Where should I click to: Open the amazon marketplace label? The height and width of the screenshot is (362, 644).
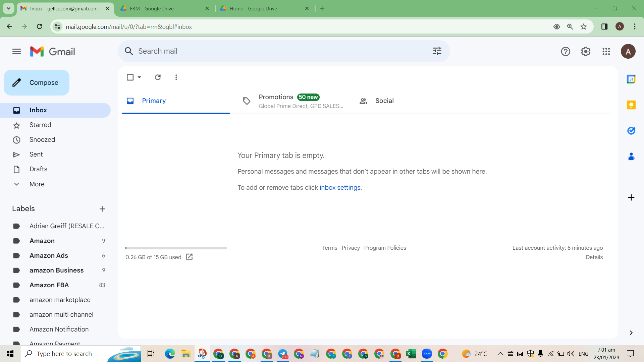click(55, 300)
